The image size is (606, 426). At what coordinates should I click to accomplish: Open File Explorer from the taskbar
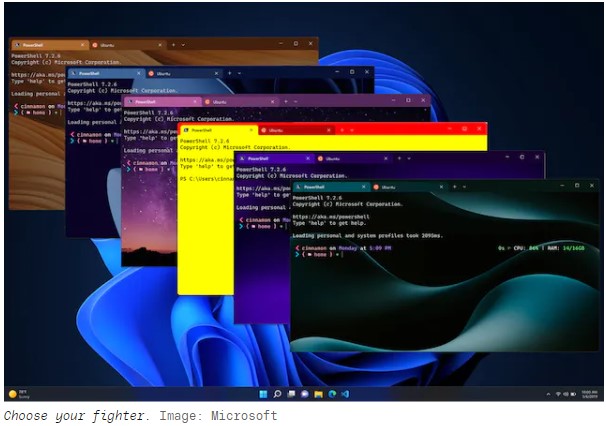(x=318, y=394)
